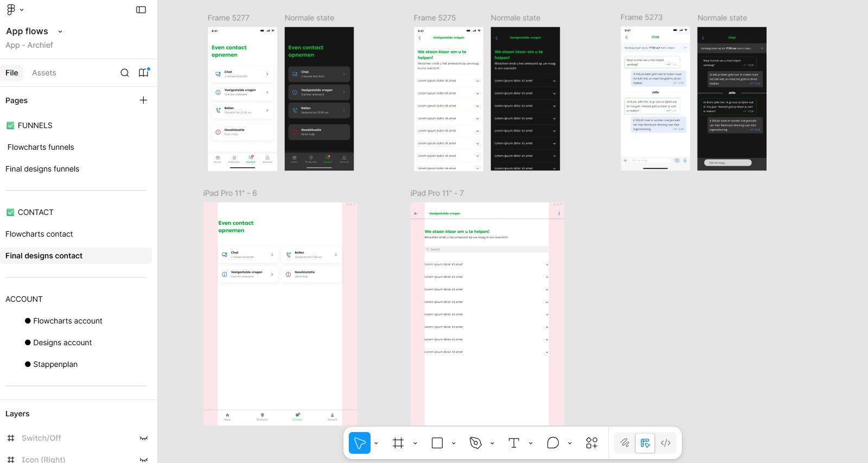
Task: Click Bellen card in iPad Pro 6 frame
Action: [312, 255]
